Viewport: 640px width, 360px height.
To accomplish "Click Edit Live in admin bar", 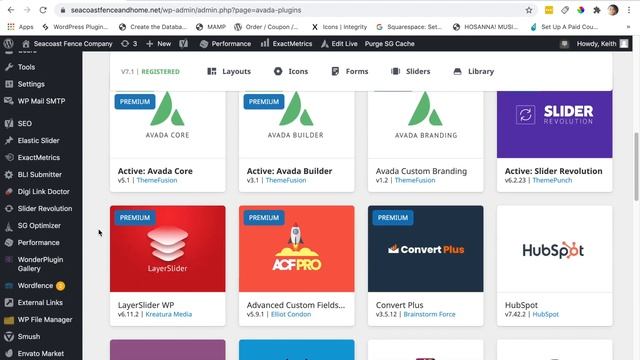I will coord(339,44).
